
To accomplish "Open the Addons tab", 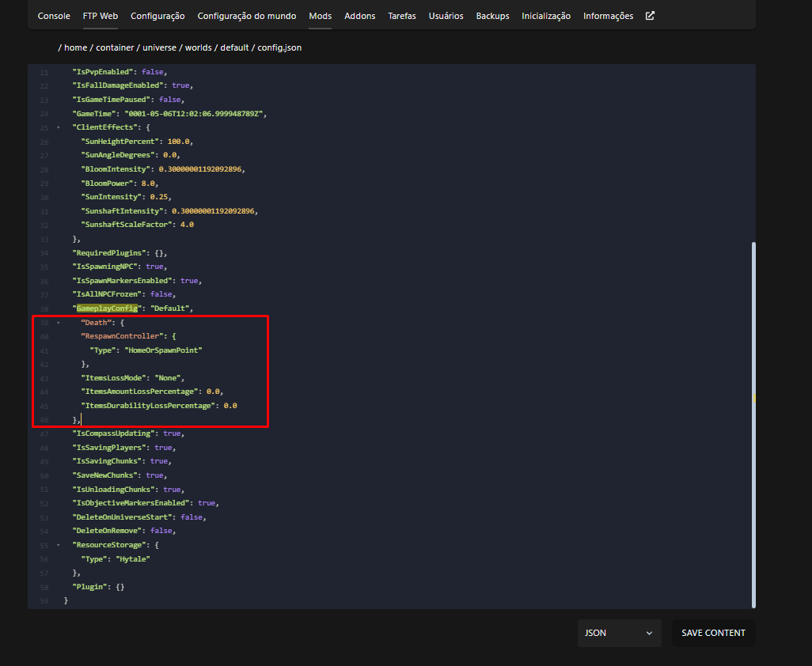I will coord(360,16).
